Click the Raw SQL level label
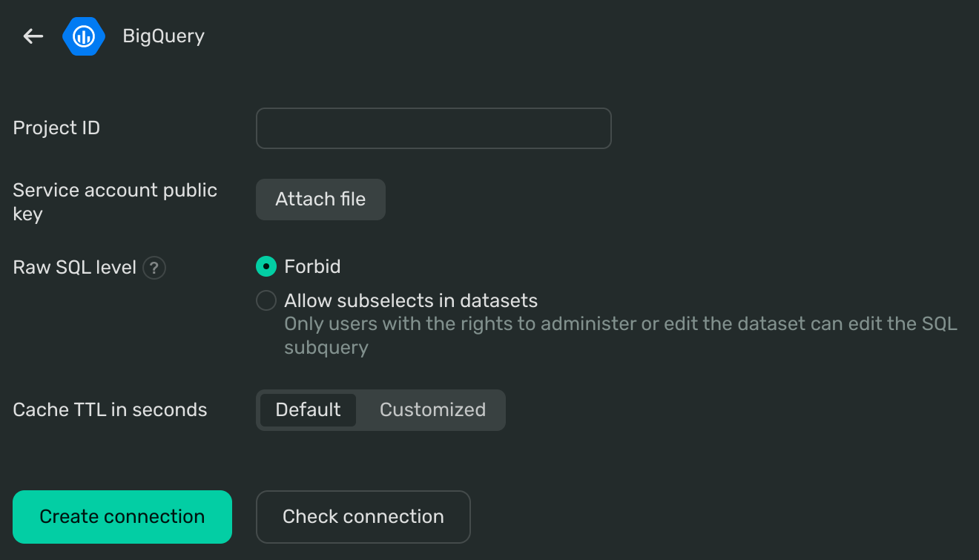979x560 pixels. tap(75, 268)
